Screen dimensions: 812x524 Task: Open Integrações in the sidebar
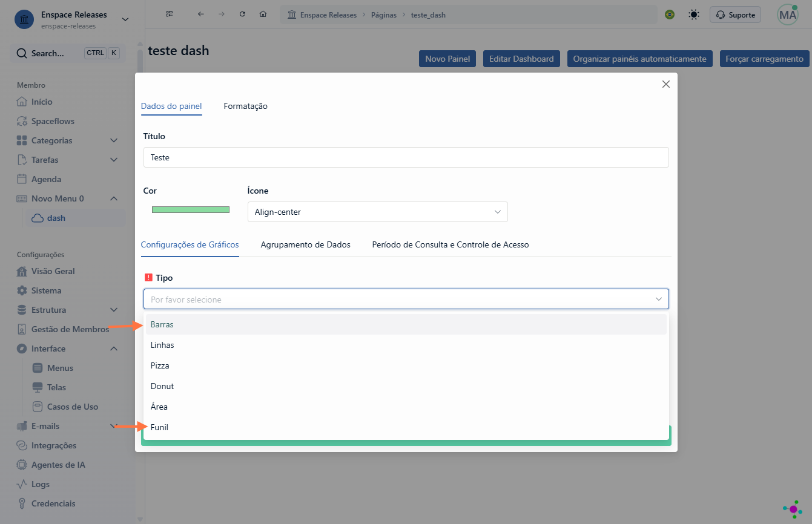click(x=54, y=445)
